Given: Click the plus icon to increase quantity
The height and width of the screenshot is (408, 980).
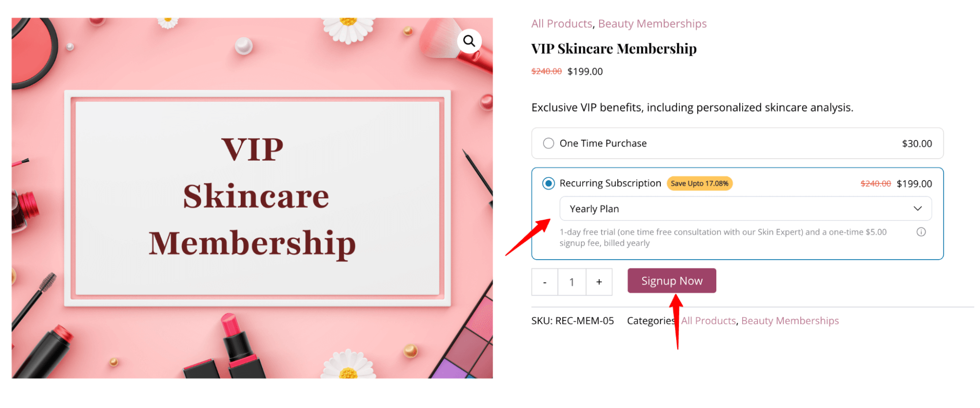Looking at the screenshot, I should pos(599,282).
